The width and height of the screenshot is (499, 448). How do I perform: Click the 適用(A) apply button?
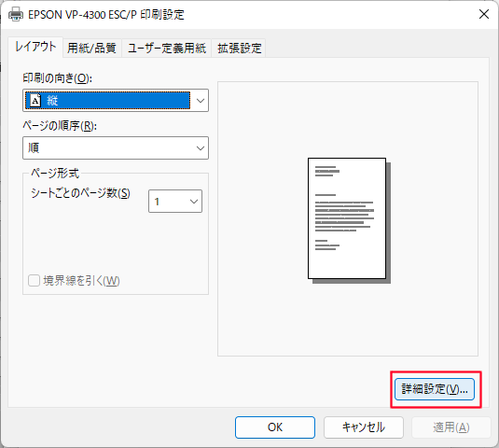pyautogui.click(x=450, y=427)
